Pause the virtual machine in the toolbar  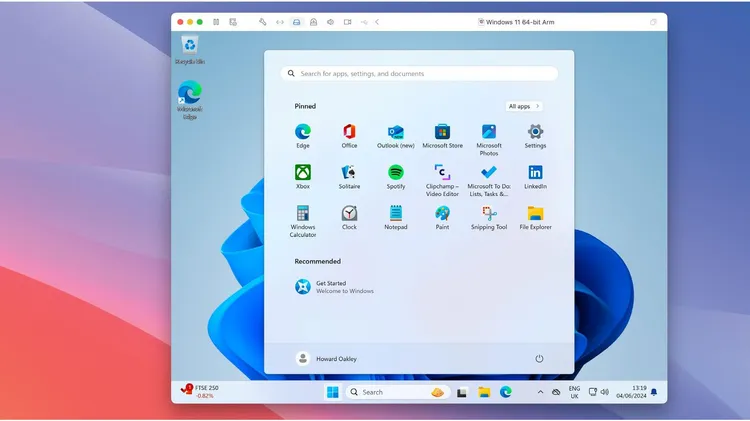pyautogui.click(x=216, y=22)
